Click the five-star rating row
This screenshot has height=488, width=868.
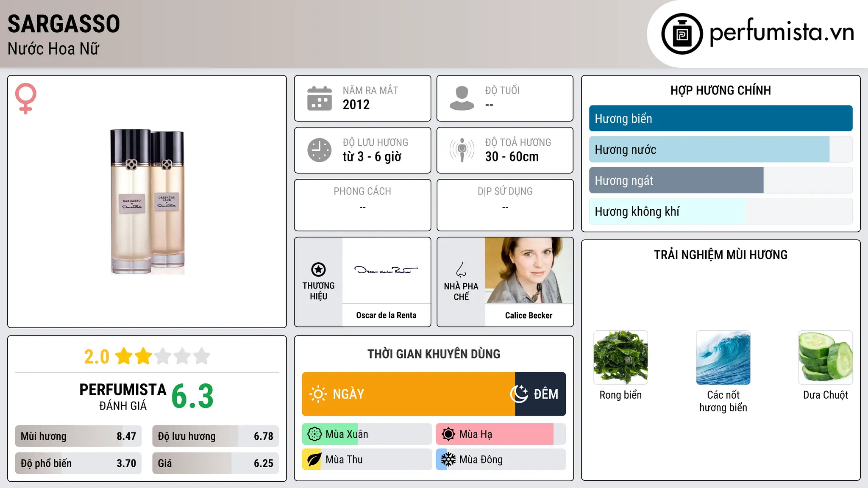pos(163,356)
